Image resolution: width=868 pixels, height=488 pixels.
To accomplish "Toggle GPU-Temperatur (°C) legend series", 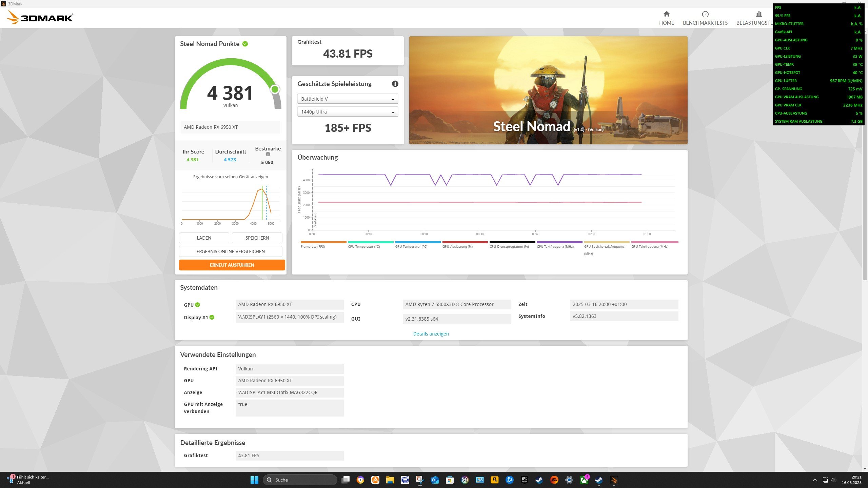I will (411, 246).
